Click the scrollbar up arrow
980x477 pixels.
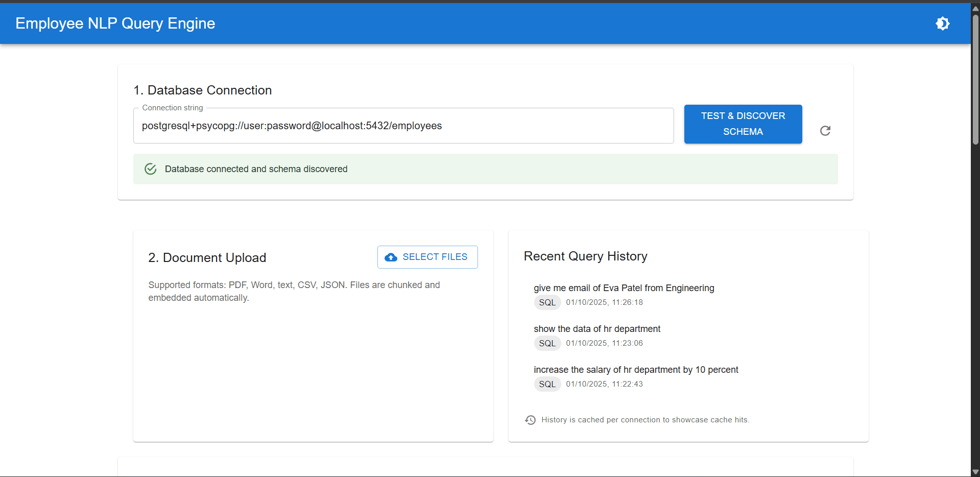click(x=975, y=9)
